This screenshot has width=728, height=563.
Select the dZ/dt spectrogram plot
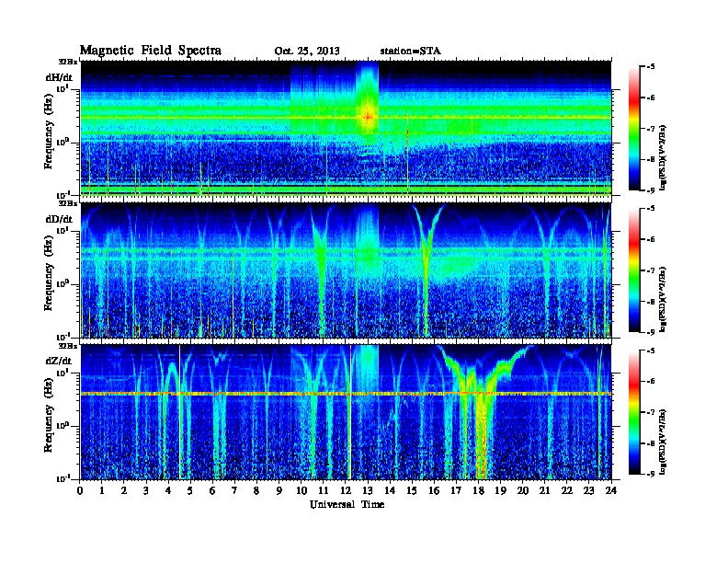tap(346, 412)
